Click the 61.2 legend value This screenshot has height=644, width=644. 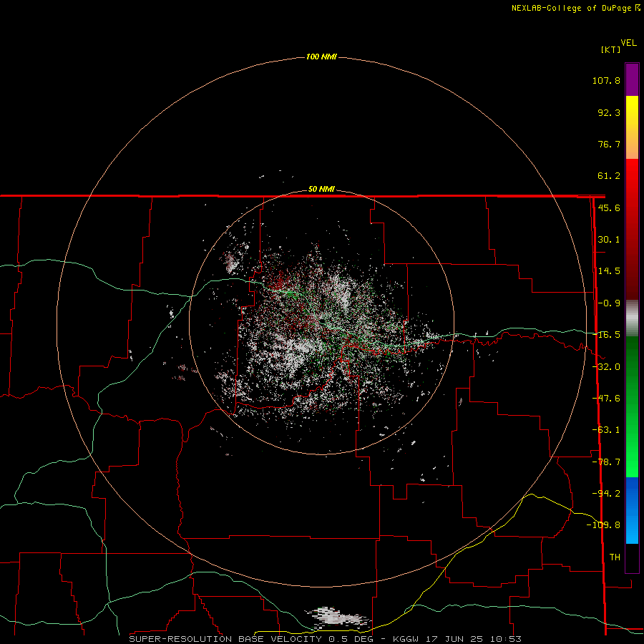tap(609, 176)
